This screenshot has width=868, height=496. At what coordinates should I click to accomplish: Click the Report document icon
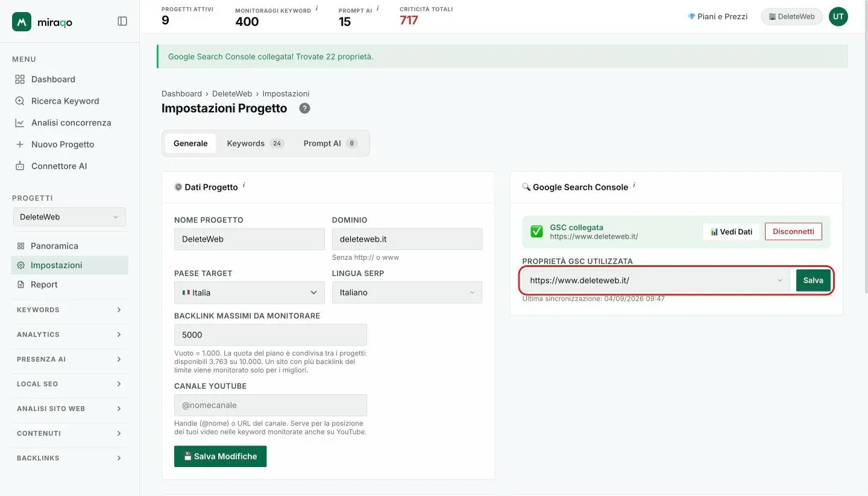(20, 284)
